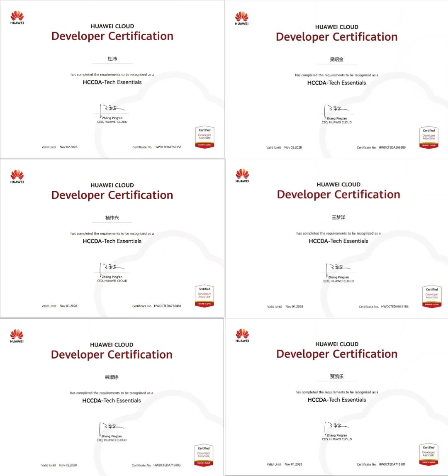Click HCCDA-Tech Essentials on 吴昭金's certificate
This screenshot has height=476, width=448.
point(336,83)
